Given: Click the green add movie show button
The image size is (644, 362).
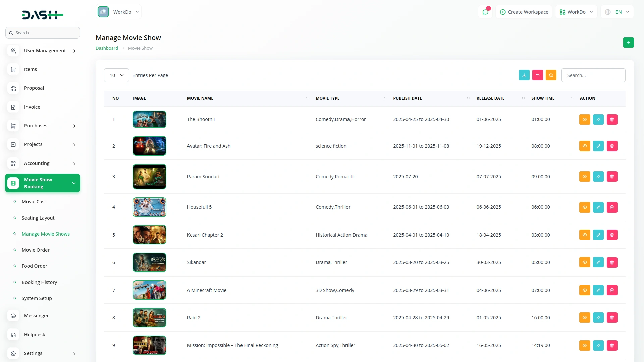Looking at the screenshot, I should [x=628, y=43].
